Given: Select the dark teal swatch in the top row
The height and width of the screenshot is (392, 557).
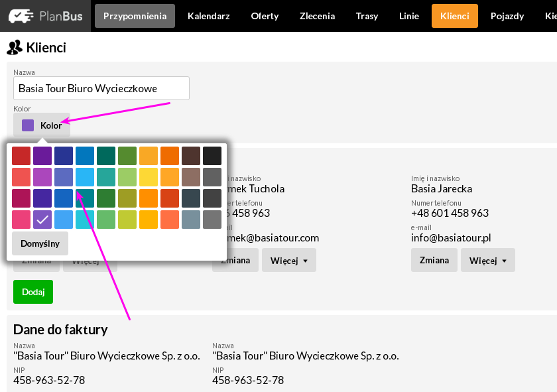Looking at the screenshot, I should coord(106,156).
